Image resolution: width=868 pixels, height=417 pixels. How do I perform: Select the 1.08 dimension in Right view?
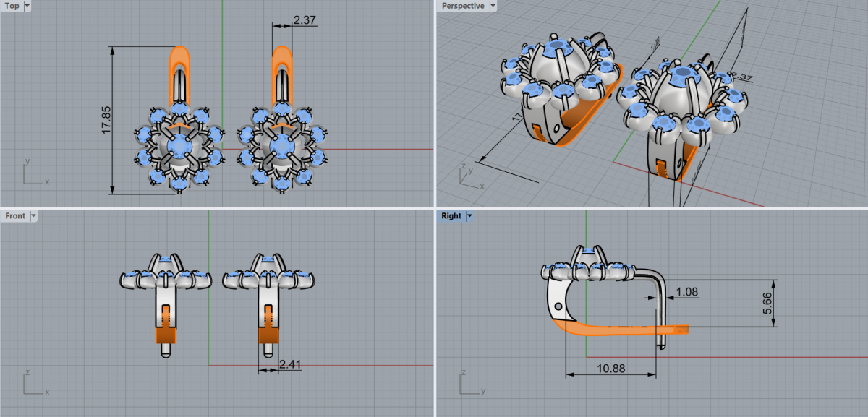(686, 293)
